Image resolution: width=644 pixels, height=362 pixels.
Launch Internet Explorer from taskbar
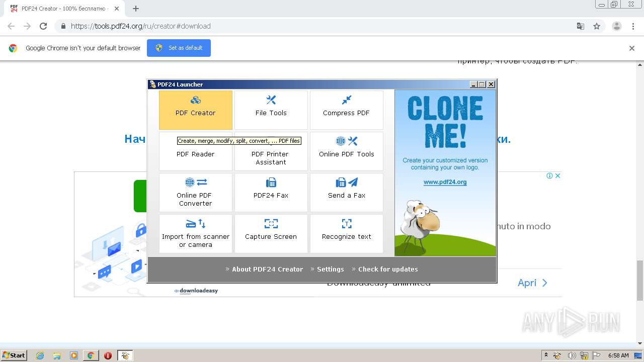click(x=40, y=355)
